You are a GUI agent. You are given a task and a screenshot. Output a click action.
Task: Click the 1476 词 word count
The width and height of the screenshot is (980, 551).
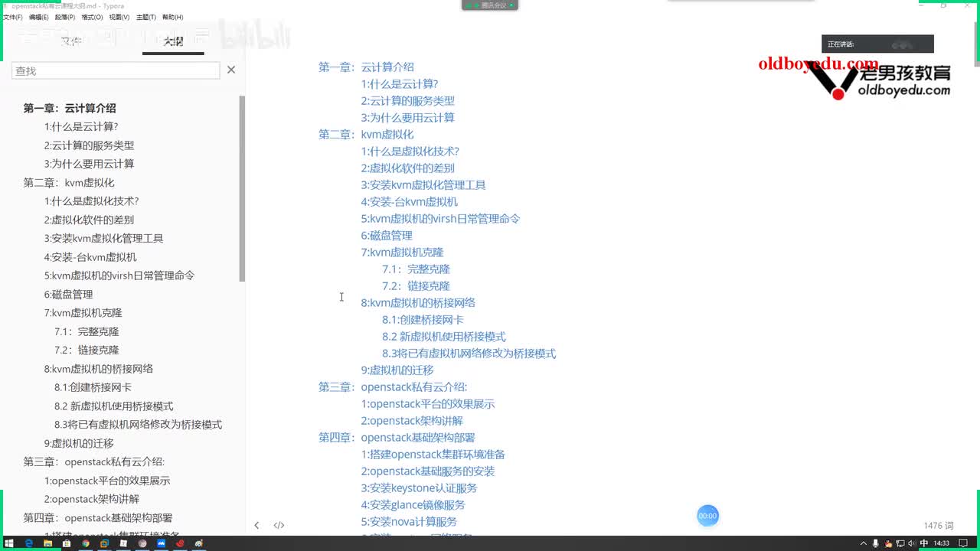[939, 526]
